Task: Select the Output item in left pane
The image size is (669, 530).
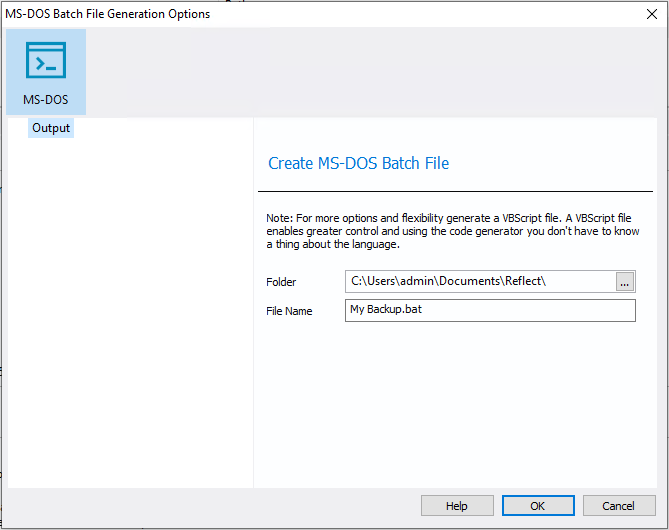Action: (51, 128)
